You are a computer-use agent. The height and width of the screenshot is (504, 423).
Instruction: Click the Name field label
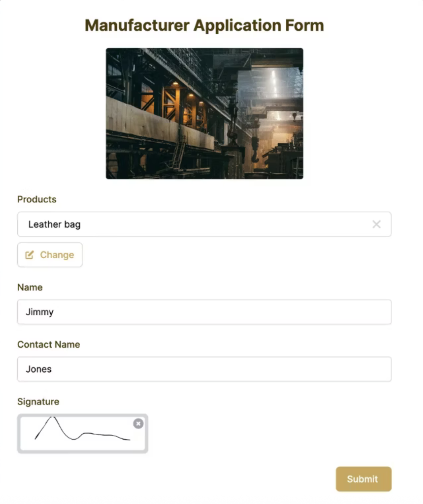pyautogui.click(x=30, y=287)
